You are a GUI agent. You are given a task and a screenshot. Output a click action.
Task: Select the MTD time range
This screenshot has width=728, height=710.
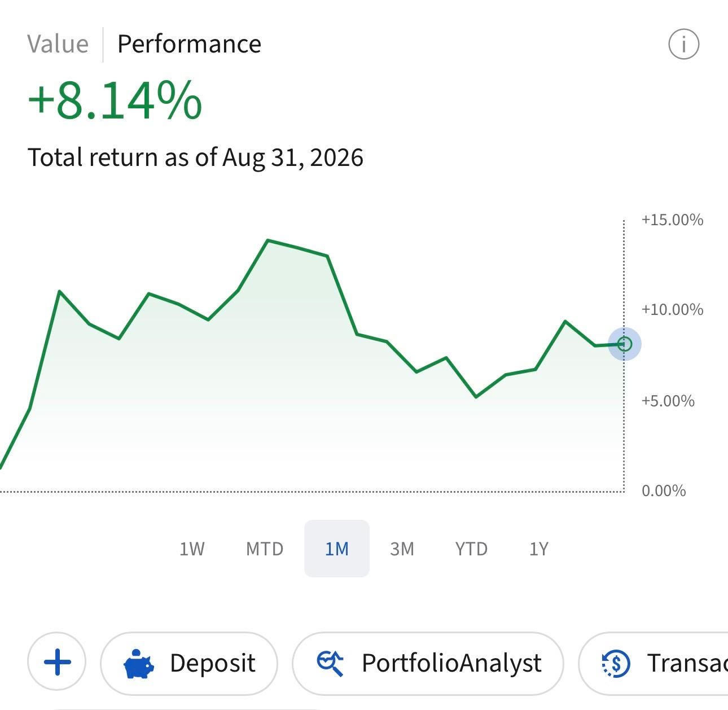[265, 549]
